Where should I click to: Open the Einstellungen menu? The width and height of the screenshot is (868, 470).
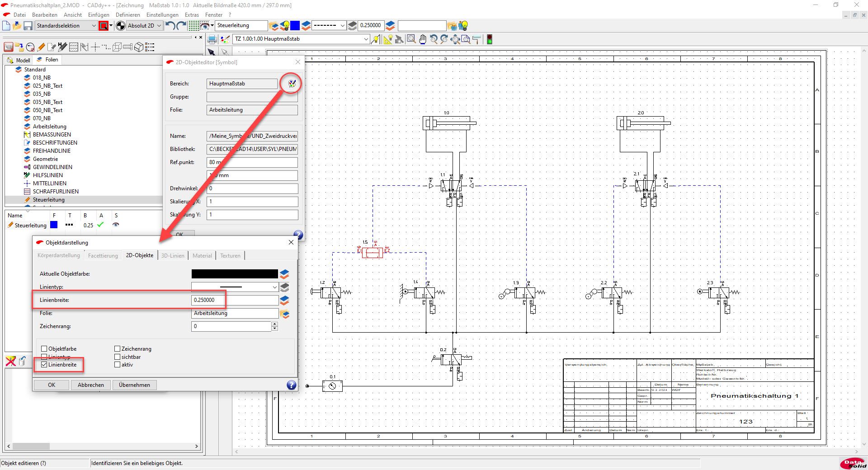coord(162,14)
